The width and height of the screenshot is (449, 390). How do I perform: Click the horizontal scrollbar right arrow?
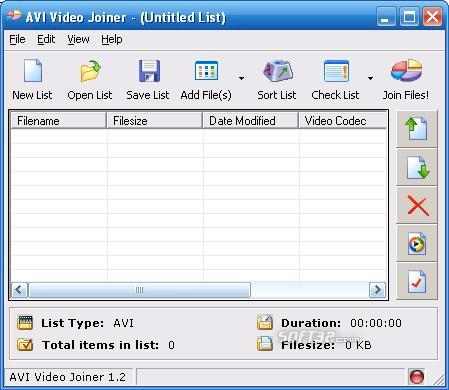(x=377, y=290)
